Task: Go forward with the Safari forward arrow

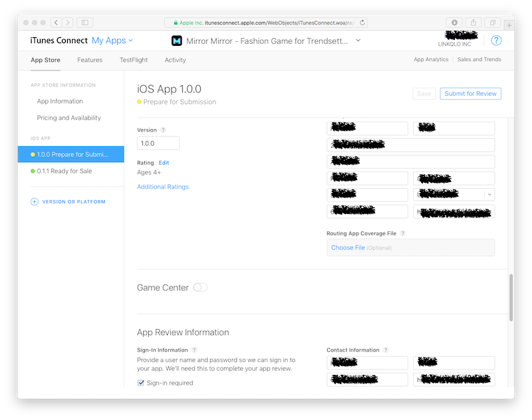Action: (x=68, y=23)
